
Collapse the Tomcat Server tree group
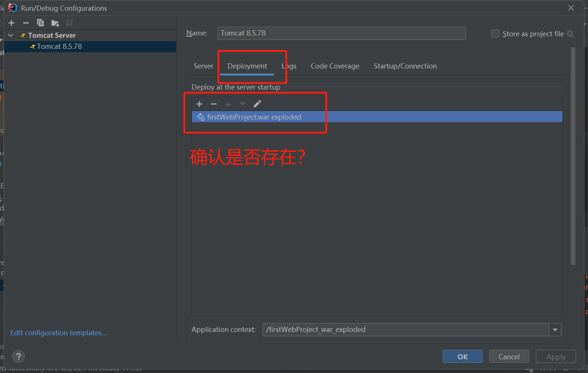coord(11,35)
